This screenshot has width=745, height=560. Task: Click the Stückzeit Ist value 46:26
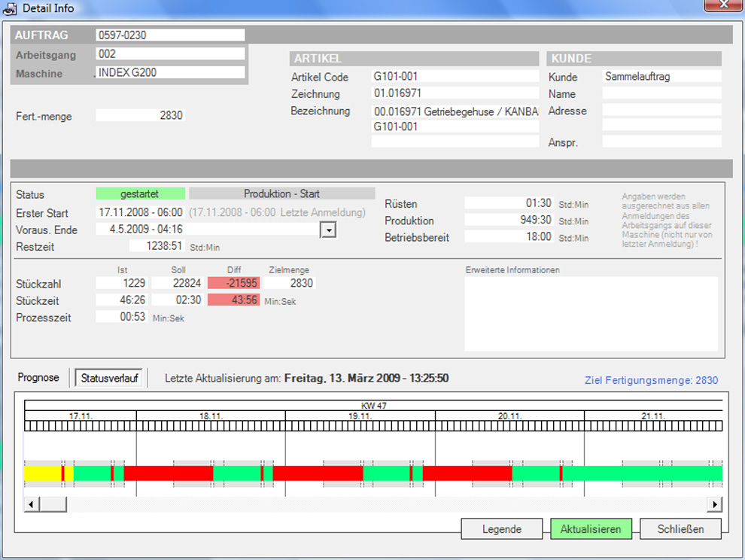[x=123, y=300]
